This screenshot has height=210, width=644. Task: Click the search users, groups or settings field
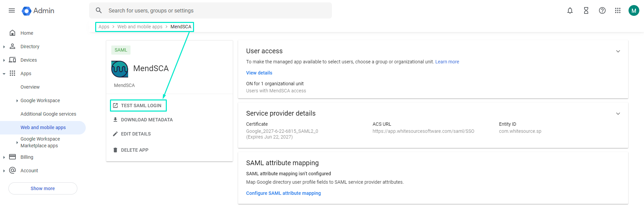click(215, 10)
